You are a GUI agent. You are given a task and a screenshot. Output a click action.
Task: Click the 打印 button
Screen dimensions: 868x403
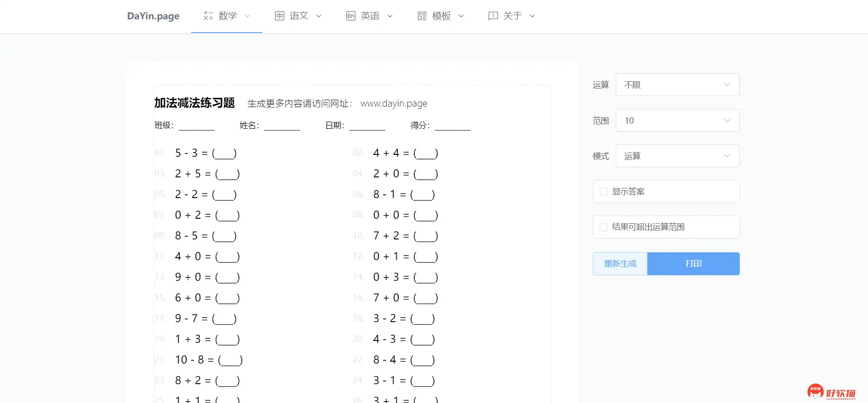693,264
